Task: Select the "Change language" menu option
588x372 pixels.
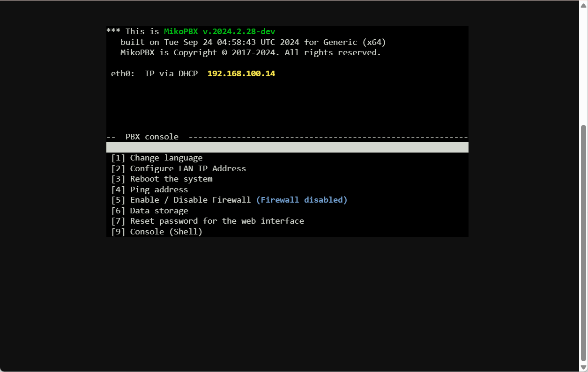Action: [166, 158]
